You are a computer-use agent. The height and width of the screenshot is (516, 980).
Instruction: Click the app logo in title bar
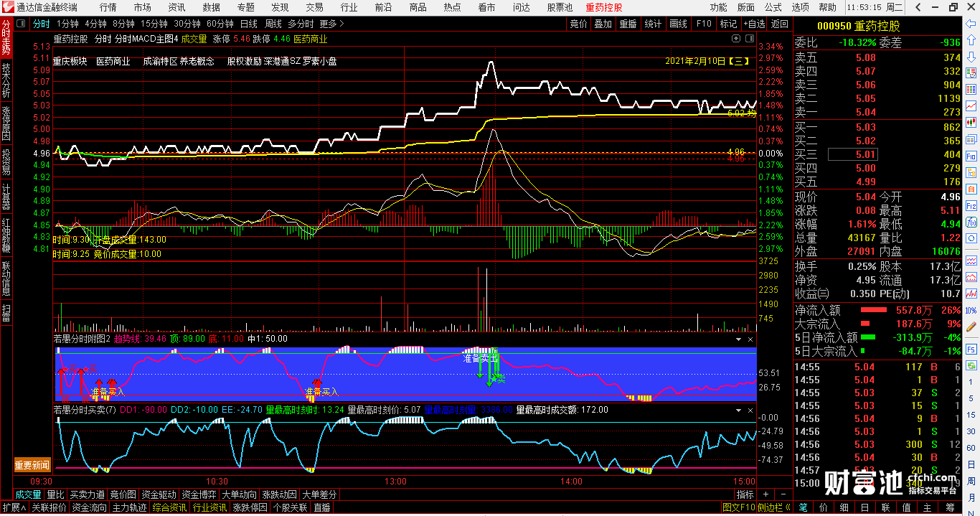[7, 7]
